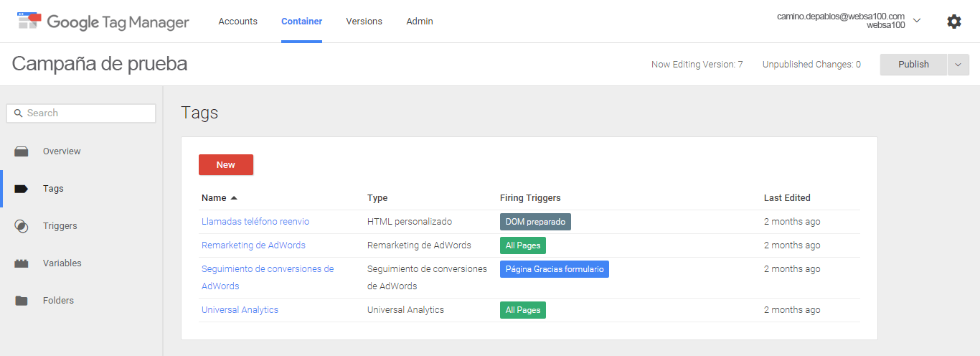Open the Llamadas teléfono reenvío tag
Viewport: 980px width, 356px height.
click(x=255, y=222)
